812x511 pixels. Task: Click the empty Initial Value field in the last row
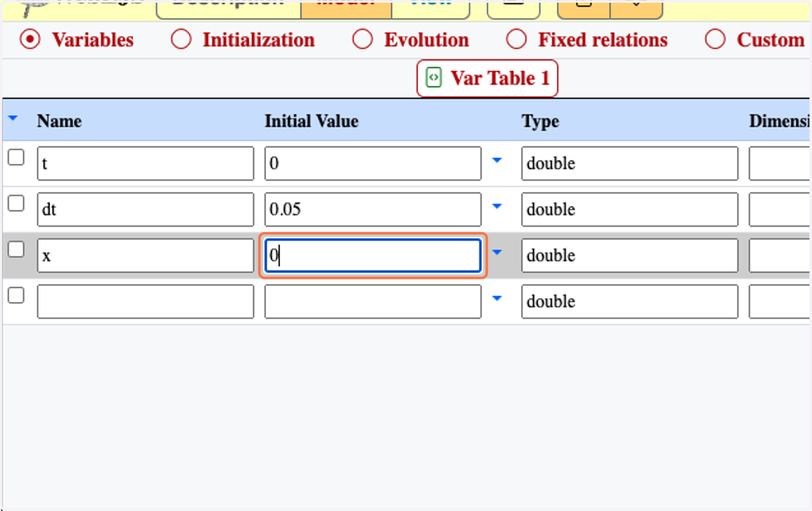click(373, 302)
